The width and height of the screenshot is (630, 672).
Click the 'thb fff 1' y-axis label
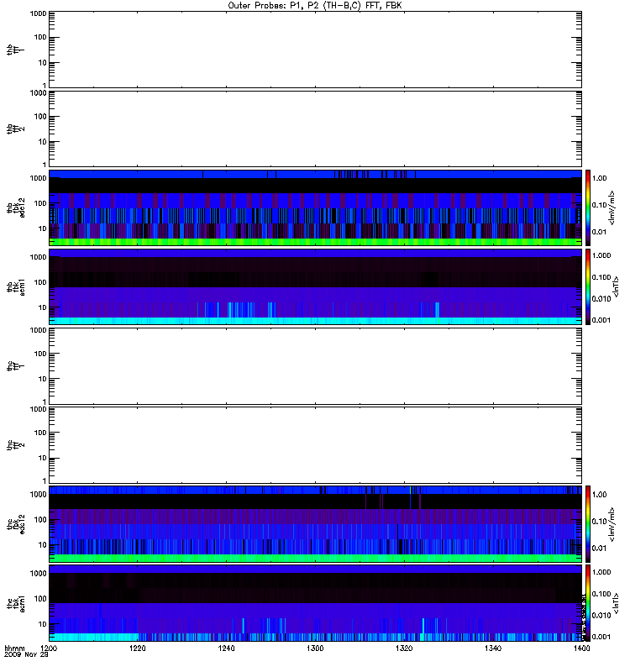pyautogui.click(x=15, y=50)
